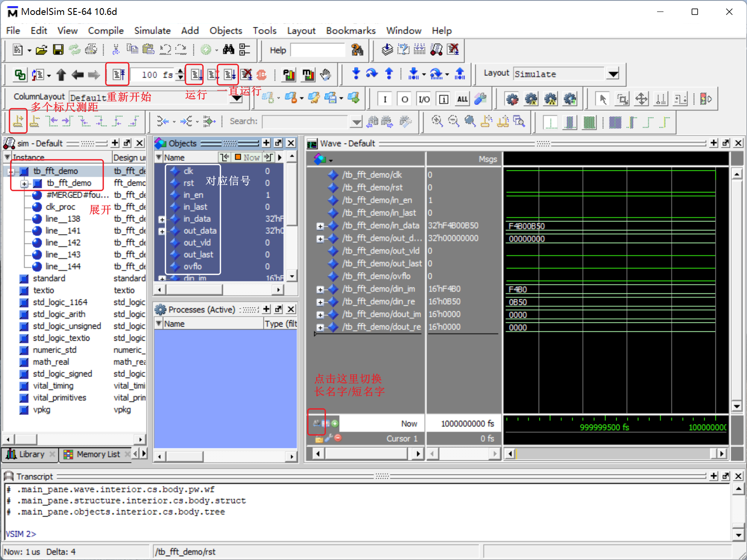Click the Delete Cursor icon in the wave toolbar
The height and width of the screenshot is (560, 747).
pos(35,121)
